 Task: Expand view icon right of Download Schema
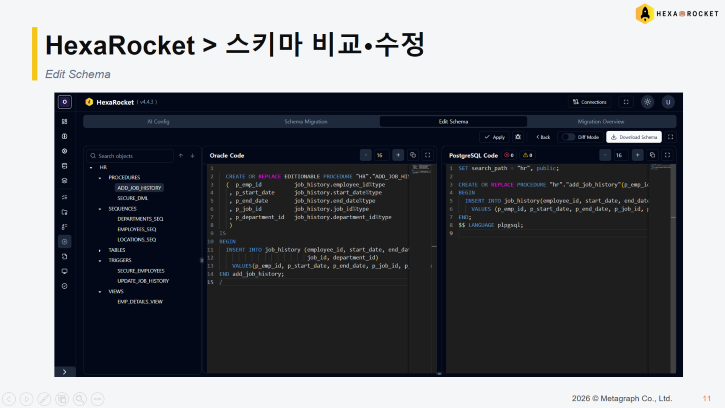pos(670,137)
